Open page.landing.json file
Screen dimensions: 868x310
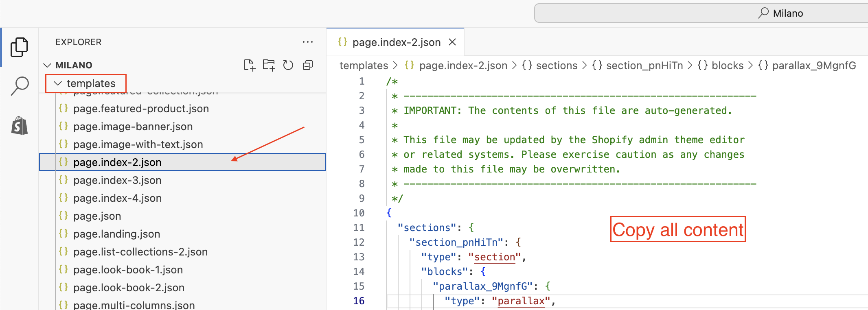click(116, 234)
